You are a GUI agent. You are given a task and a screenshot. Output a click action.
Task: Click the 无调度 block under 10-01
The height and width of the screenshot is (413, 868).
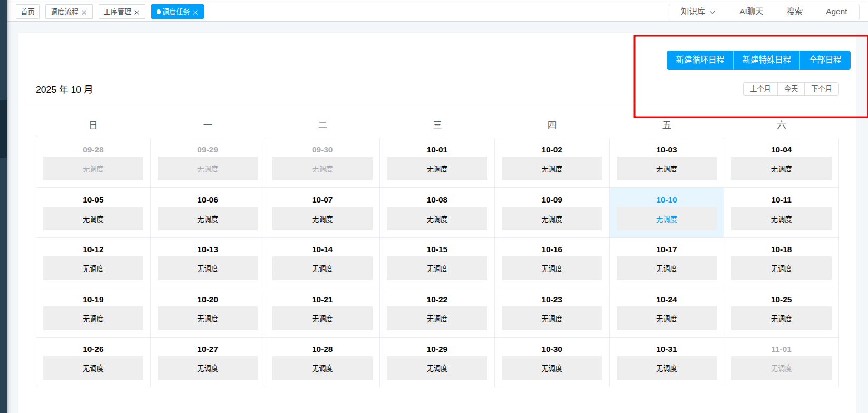tap(437, 169)
